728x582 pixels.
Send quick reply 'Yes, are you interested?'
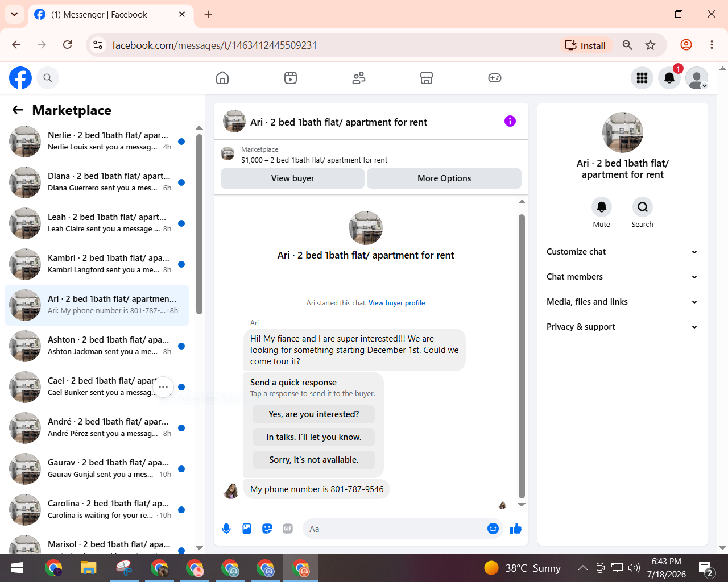click(x=314, y=414)
